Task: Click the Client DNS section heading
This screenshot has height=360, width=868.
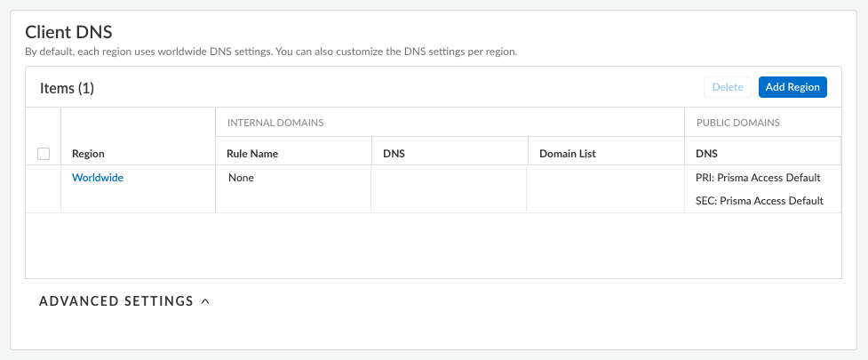Action: 68,33
